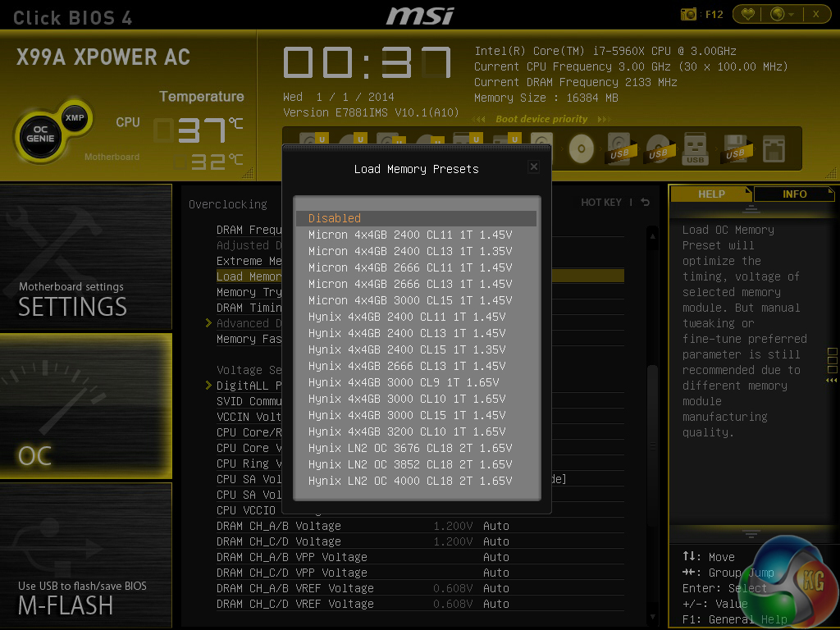Open the Auto value for DRAM CH_C/D Voltage
The height and width of the screenshot is (630, 840).
[x=496, y=541]
